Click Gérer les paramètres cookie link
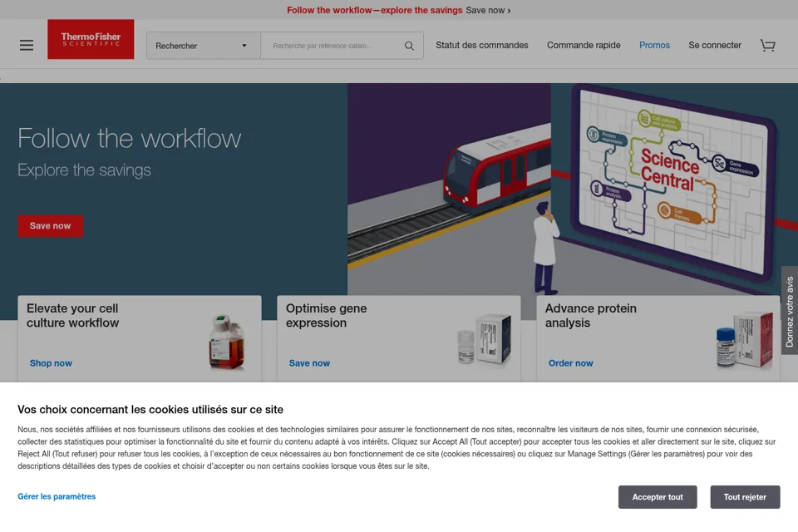The width and height of the screenshot is (798, 532). [x=57, y=496]
